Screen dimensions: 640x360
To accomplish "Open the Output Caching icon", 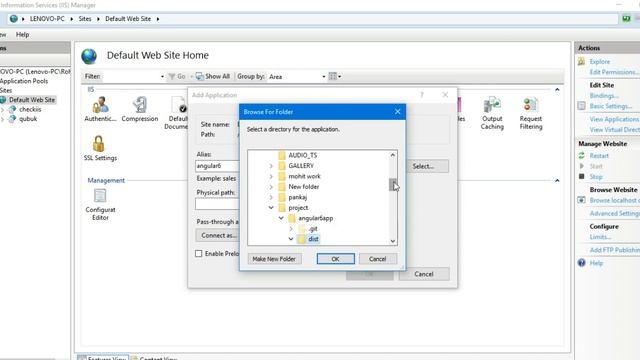I will 492,105.
